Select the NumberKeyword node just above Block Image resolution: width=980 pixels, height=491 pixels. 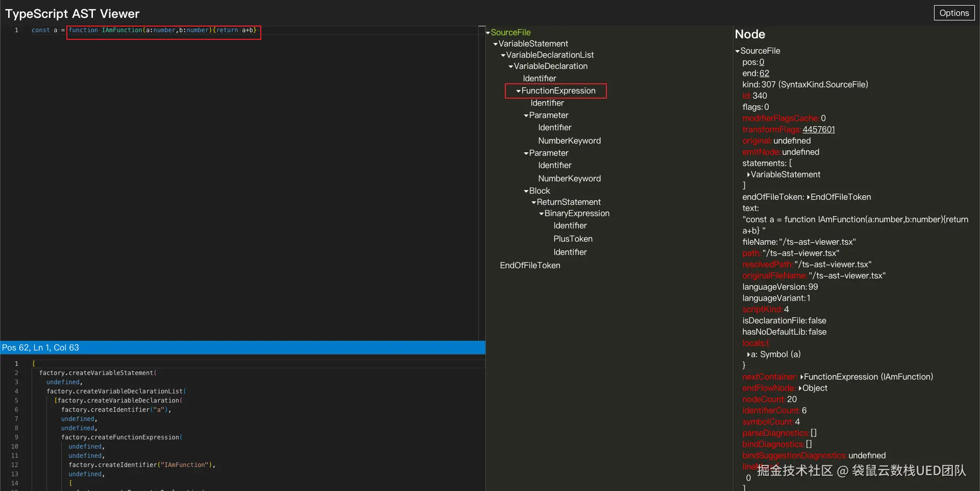[570, 178]
